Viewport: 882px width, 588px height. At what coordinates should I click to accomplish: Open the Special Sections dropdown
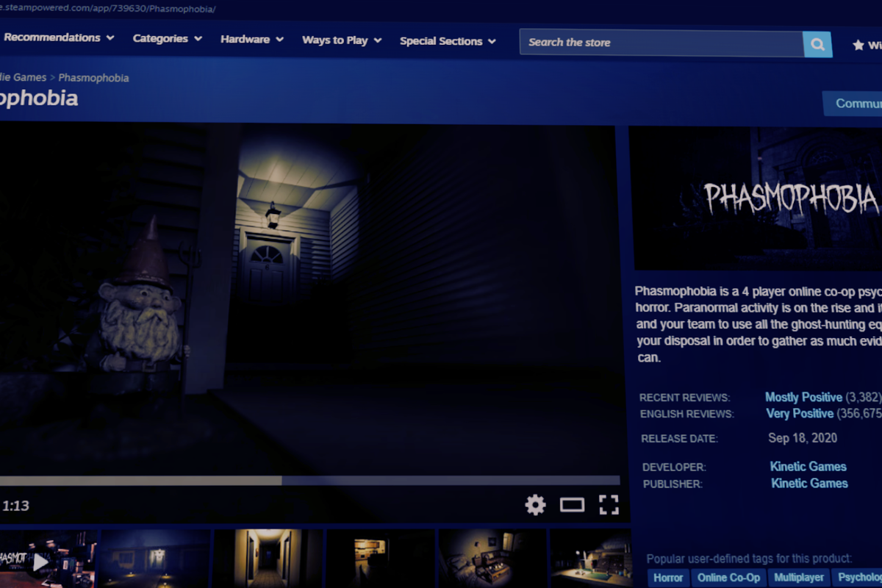tap(448, 41)
